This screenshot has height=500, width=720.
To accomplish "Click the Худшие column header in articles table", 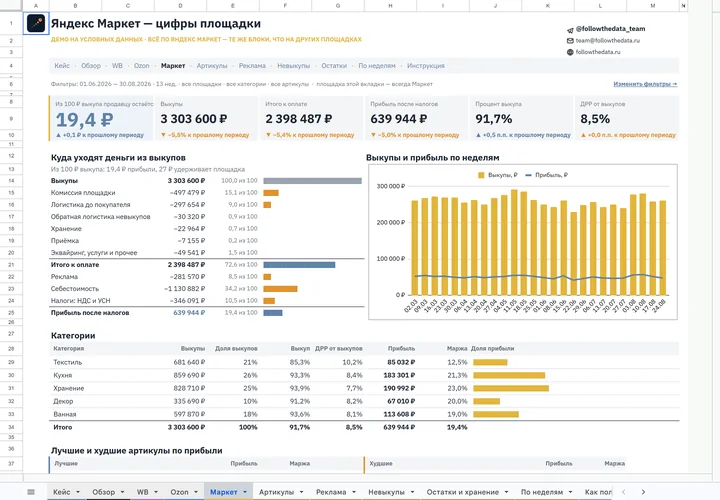I will (381, 464).
